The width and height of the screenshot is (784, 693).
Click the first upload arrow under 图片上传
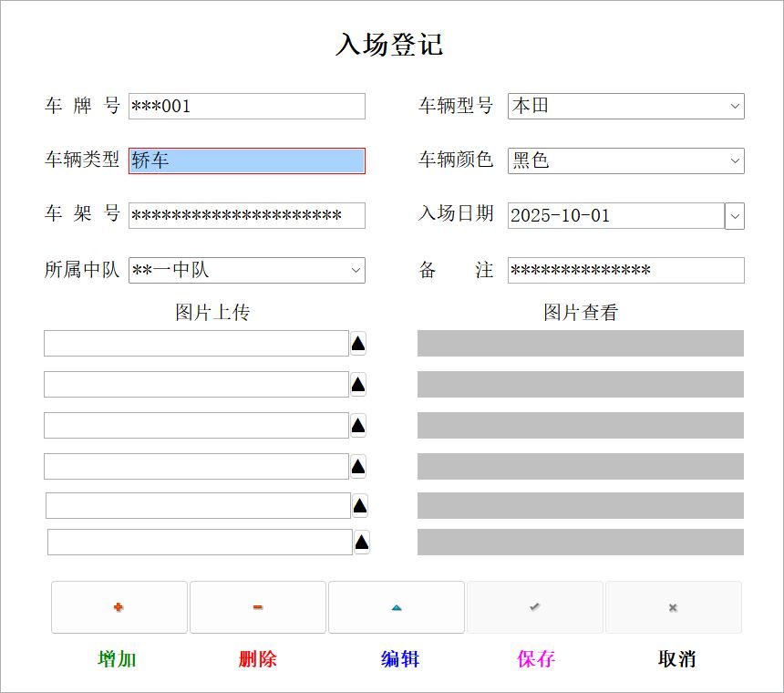(x=358, y=344)
